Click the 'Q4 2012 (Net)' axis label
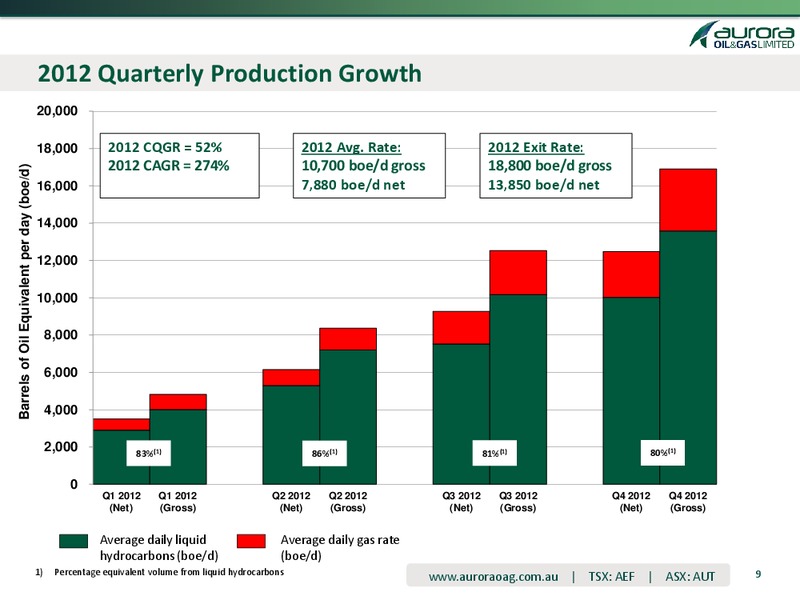 (x=631, y=502)
